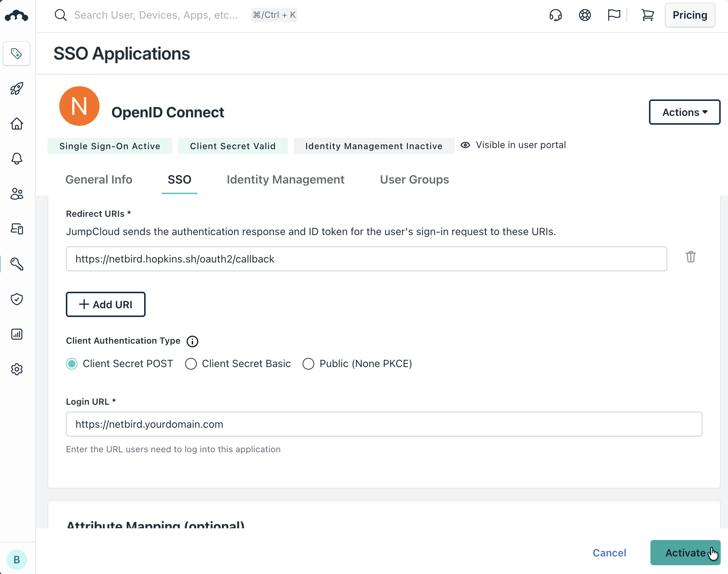Go to the Home dashboard icon

[17, 124]
